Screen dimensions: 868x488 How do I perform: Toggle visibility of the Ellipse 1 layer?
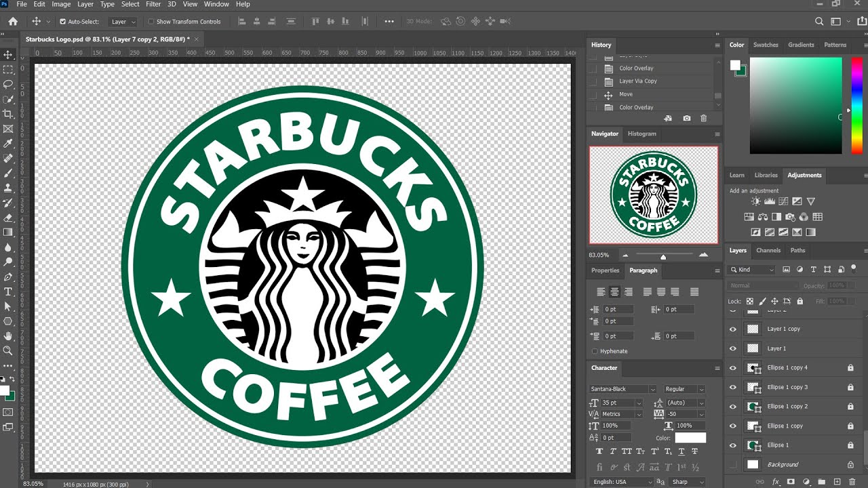[732, 445]
